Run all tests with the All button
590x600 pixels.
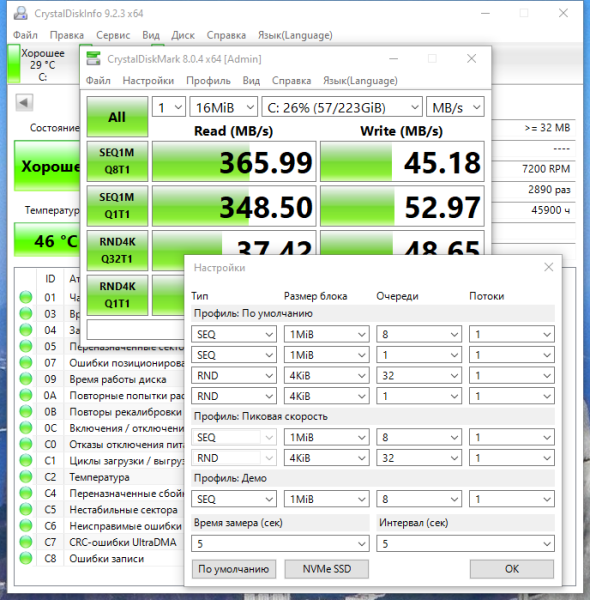tap(117, 117)
